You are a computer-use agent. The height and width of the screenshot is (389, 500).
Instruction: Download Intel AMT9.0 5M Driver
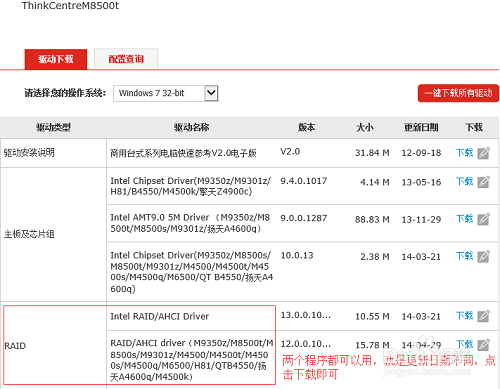(464, 219)
